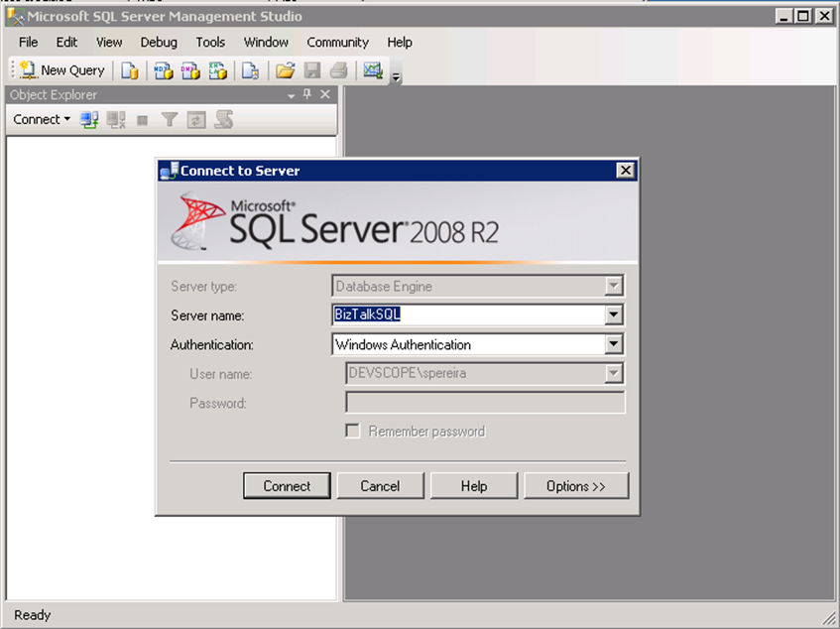Screen dimensions: 840x629
Task: Open the File menu
Action: 28,42
